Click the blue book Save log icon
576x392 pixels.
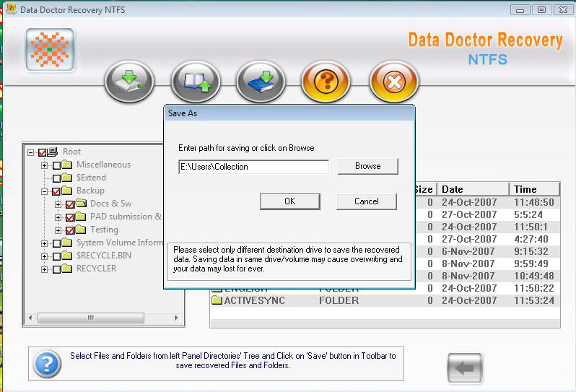pyautogui.click(x=261, y=82)
